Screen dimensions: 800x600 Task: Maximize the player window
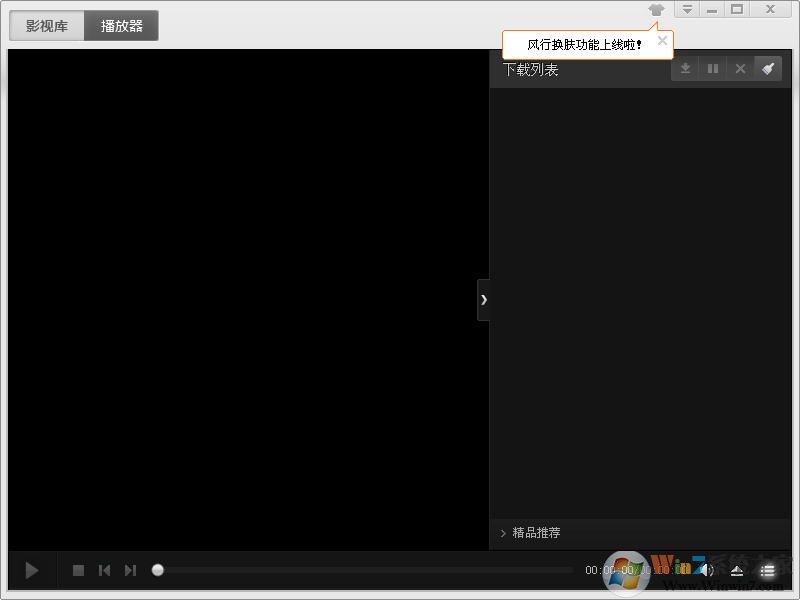737,10
